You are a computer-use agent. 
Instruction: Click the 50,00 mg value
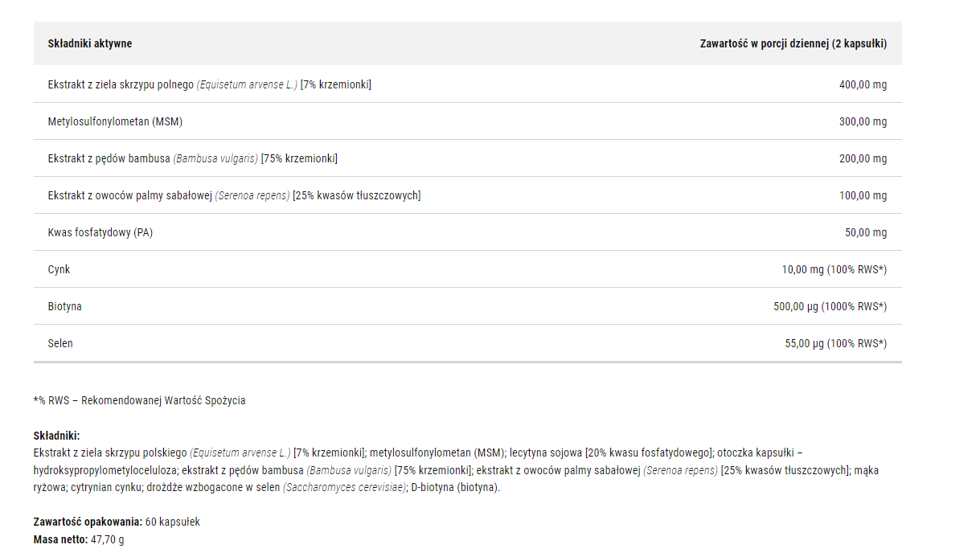[866, 232]
